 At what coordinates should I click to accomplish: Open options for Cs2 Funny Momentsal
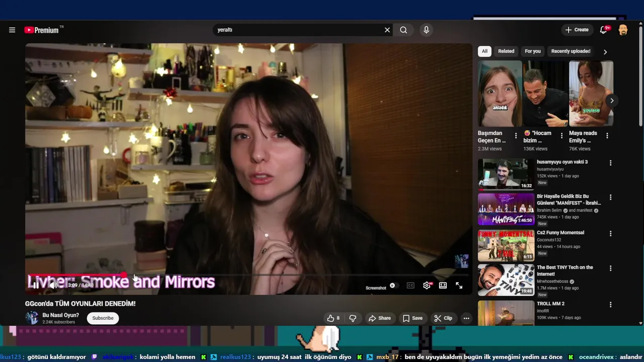pyautogui.click(x=610, y=234)
